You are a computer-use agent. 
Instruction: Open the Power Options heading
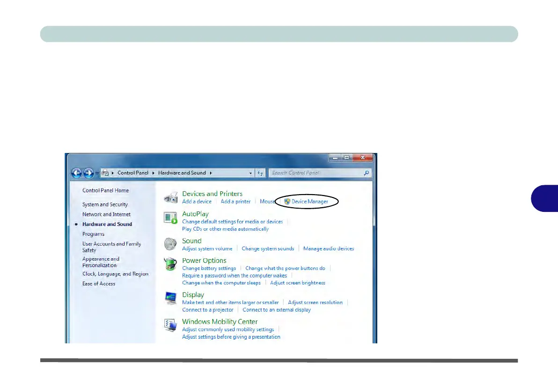pos(204,261)
